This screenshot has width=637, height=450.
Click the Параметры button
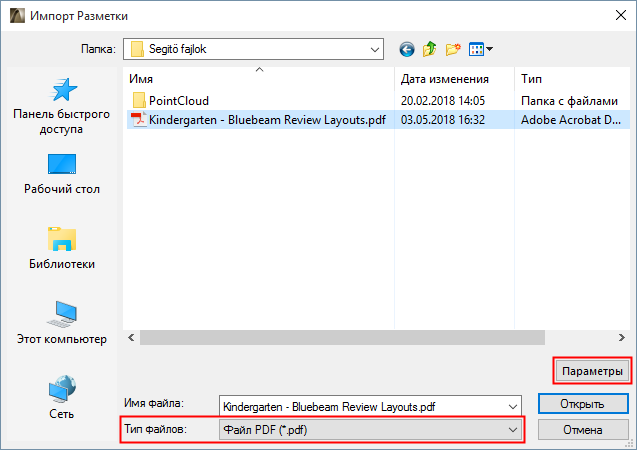[x=592, y=371]
